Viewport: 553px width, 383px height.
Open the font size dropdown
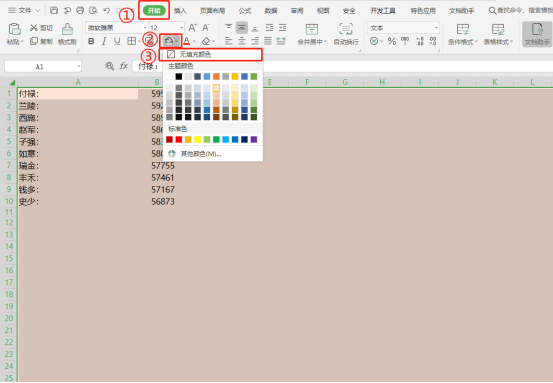tap(182, 28)
